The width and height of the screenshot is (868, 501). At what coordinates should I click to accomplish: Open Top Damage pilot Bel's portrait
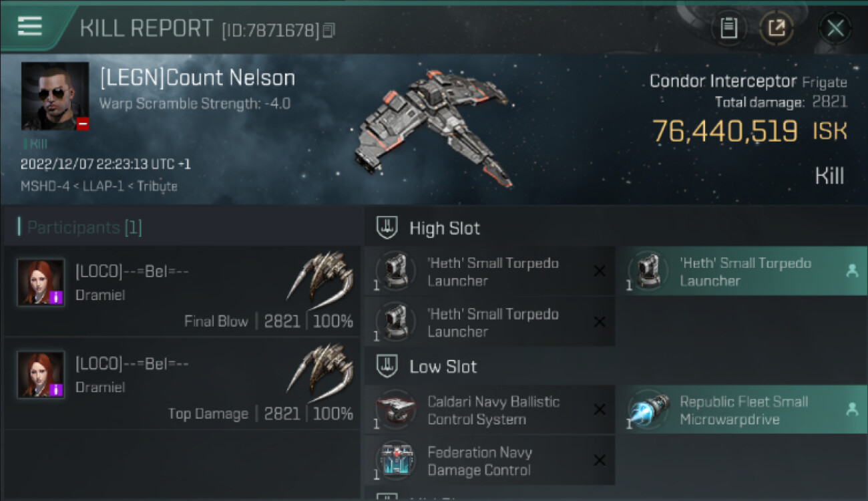pyautogui.click(x=41, y=375)
